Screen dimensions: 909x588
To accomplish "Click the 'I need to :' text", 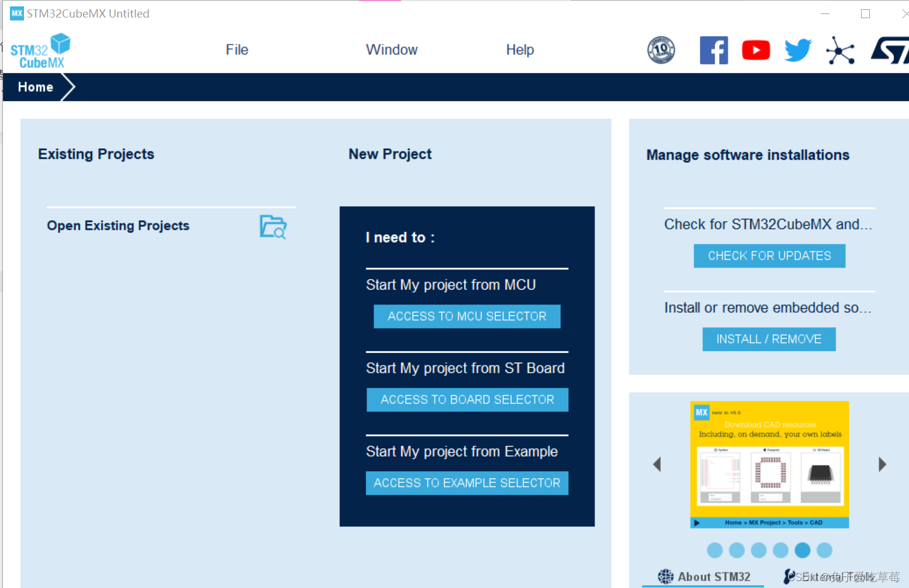I will [400, 237].
